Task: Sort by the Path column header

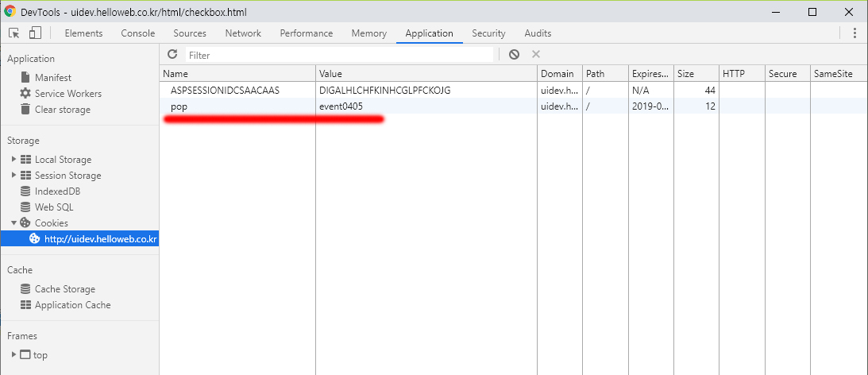Action: tap(605, 74)
